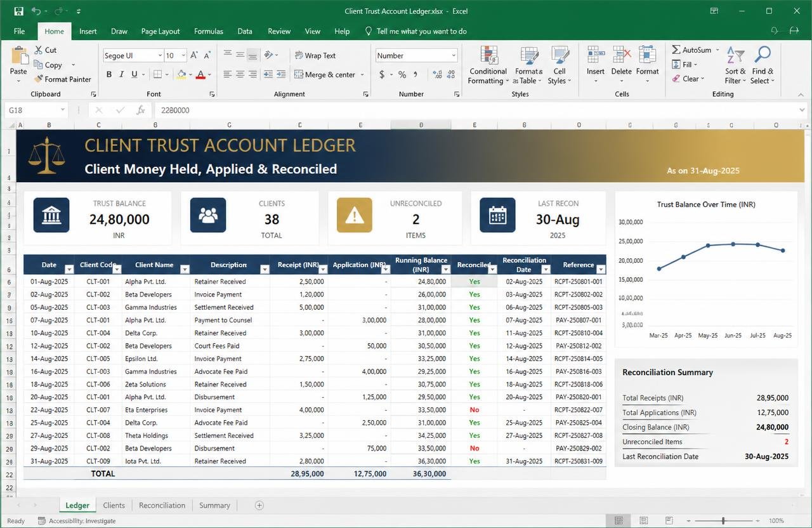
Task: Open Format as Table gallery
Action: (528, 65)
